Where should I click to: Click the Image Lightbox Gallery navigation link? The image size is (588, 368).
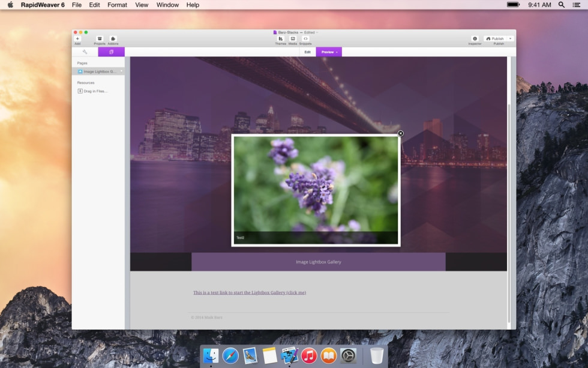tap(319, 262)
